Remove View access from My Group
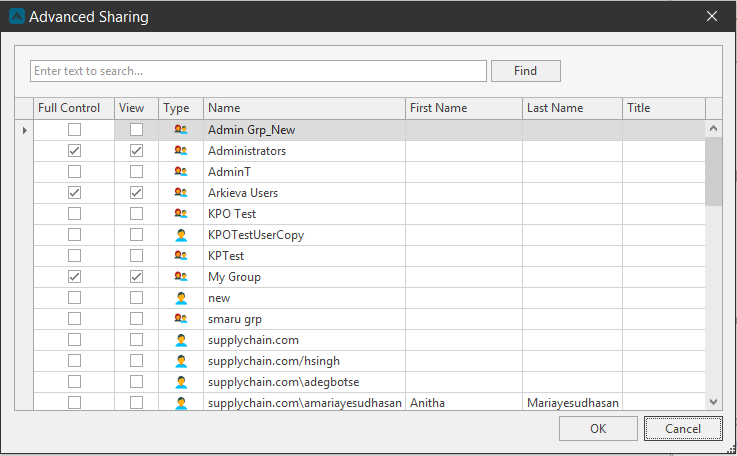Viewport: 737px width, 456px height. [x=136, y=276]
